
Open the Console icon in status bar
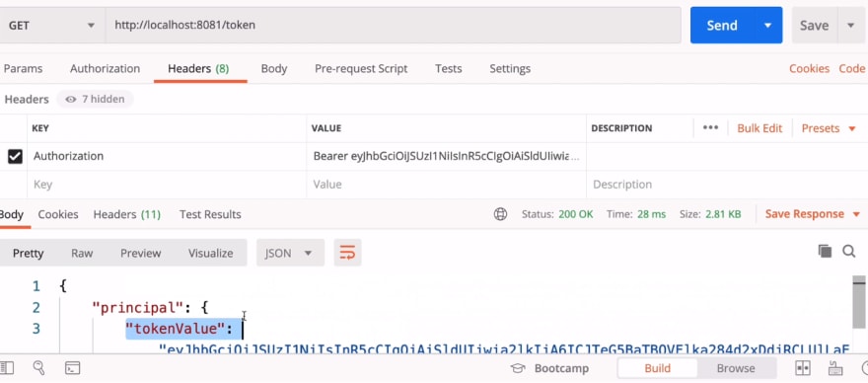(73, 368)
